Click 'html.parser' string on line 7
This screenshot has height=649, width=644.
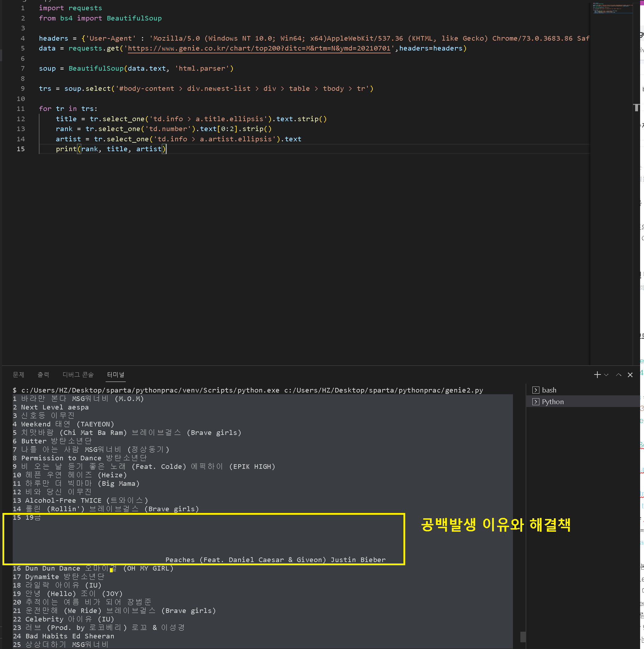point(202,69)
